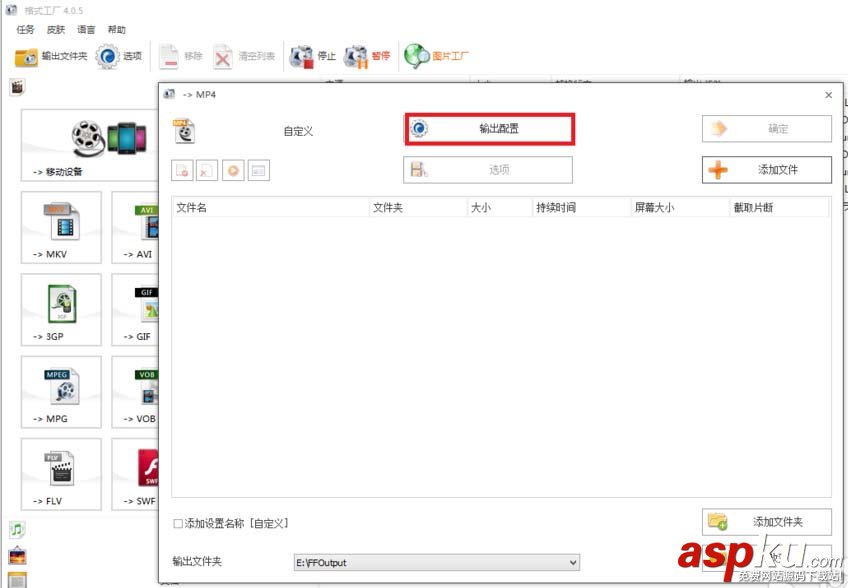Choose the -> SWF format tile
The width and height of the screenshot is (848, 588).
pos(135,474)
